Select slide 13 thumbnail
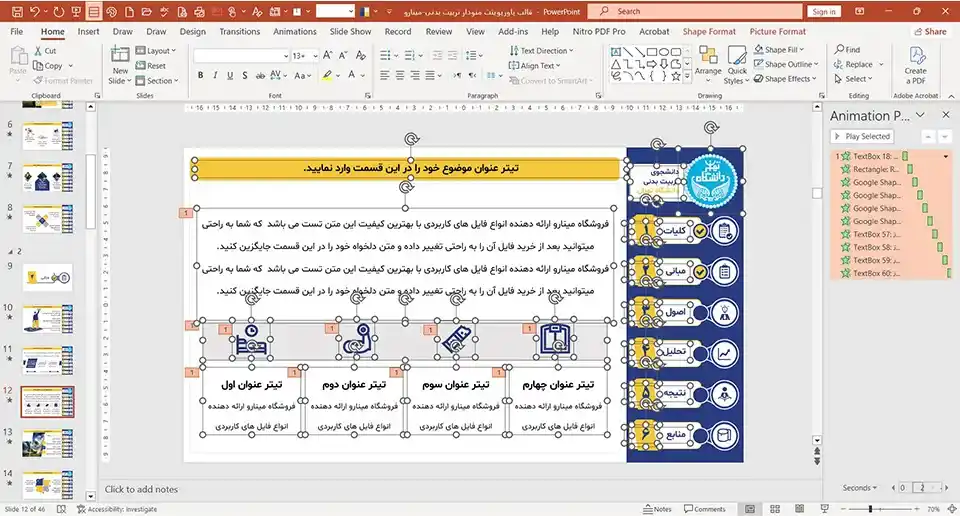Viewport: 960px width, 516px height. 47,444
